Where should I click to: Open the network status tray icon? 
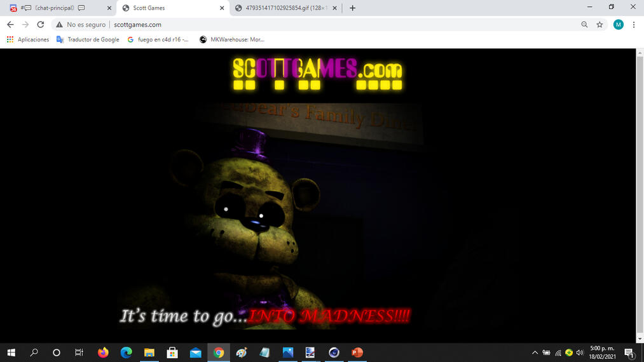click(558, 352)
